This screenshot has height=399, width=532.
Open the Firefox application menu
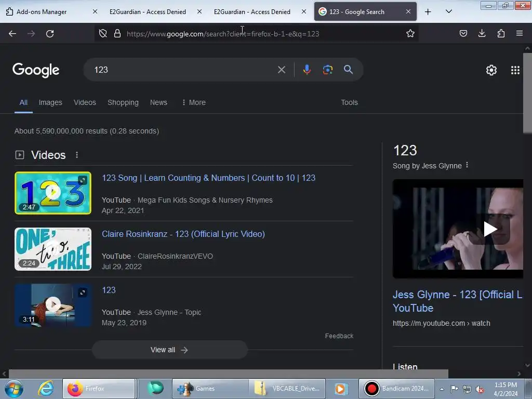(520, 33)
